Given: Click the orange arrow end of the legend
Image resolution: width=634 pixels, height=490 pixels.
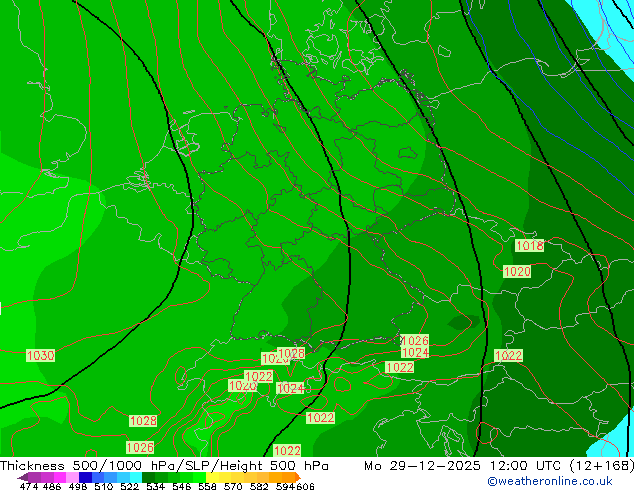Looking at the screenshot, I should 298,477.
